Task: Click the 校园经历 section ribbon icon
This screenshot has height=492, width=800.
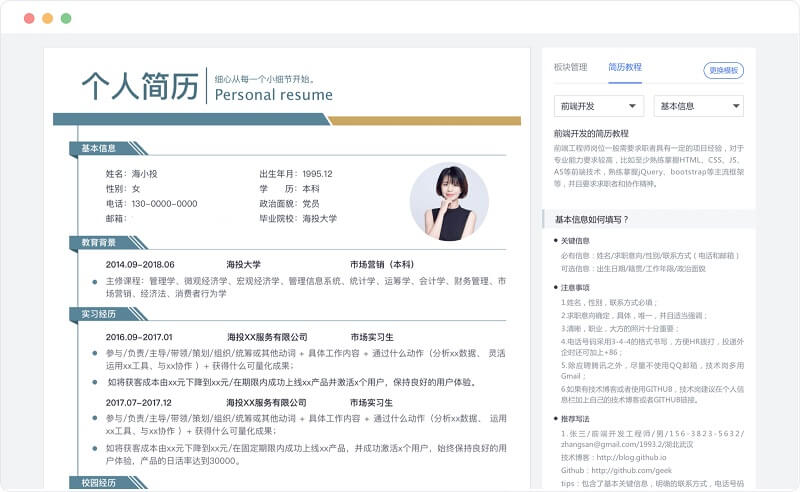Action: pos(100,483)
